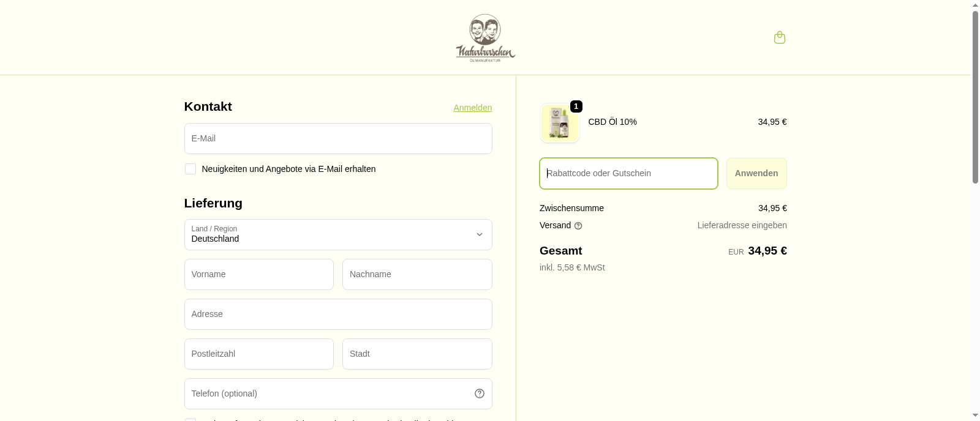Click Lieferadresse eingeben text

coord(742,225)
